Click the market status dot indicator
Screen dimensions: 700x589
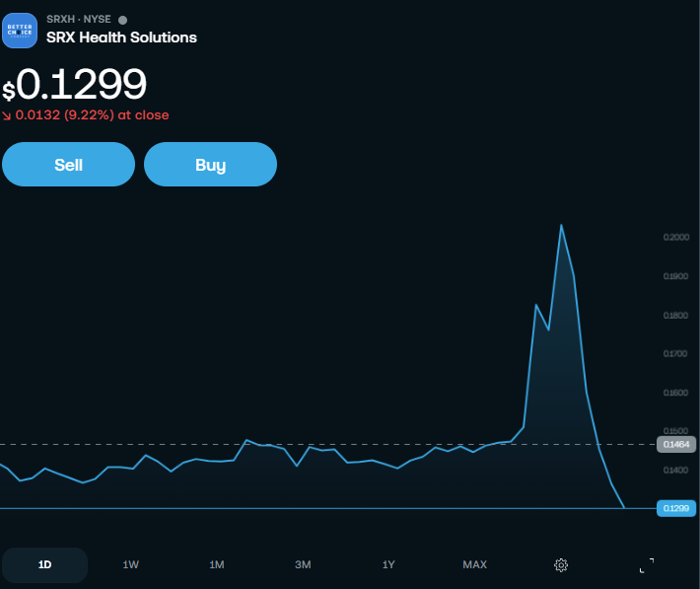coord(123,20)
